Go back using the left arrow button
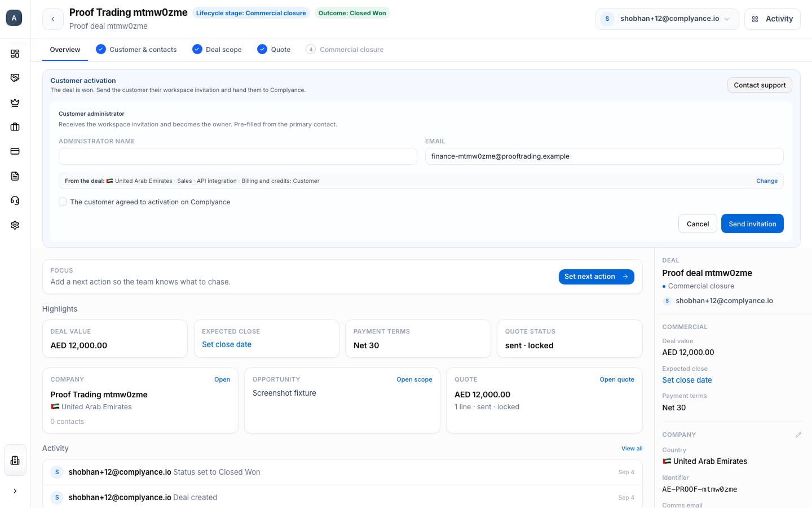The width and height of the screenshot is (812, 508). [53, 19]
